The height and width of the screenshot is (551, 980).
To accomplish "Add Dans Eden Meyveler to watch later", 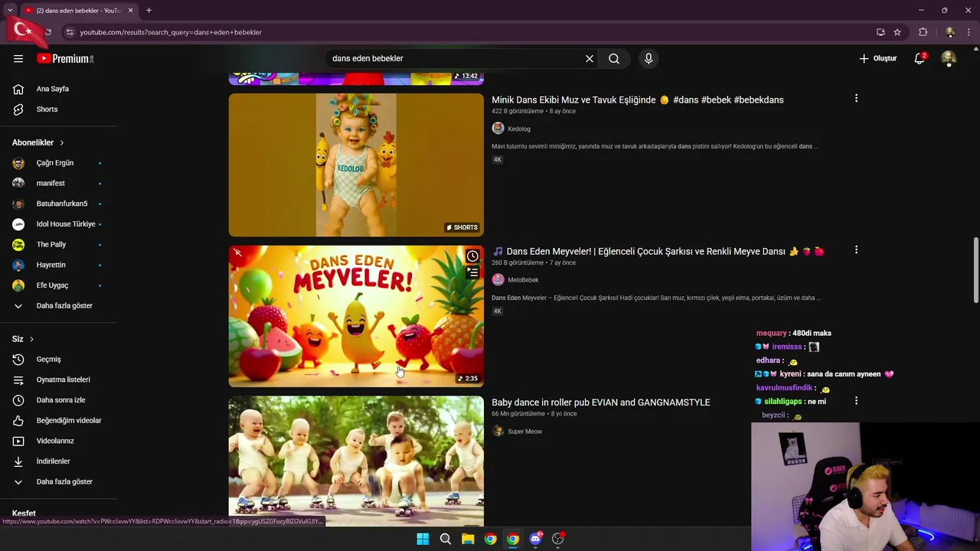I will click(x=472, y=256).
